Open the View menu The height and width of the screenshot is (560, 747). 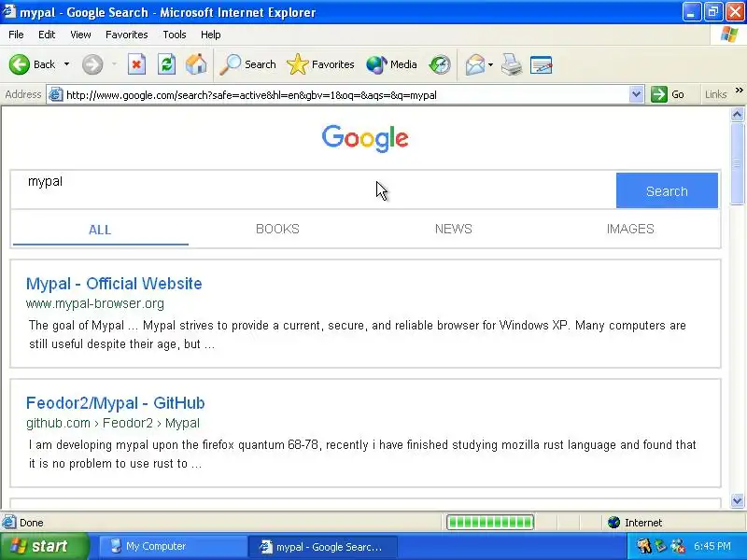[80, 35]
